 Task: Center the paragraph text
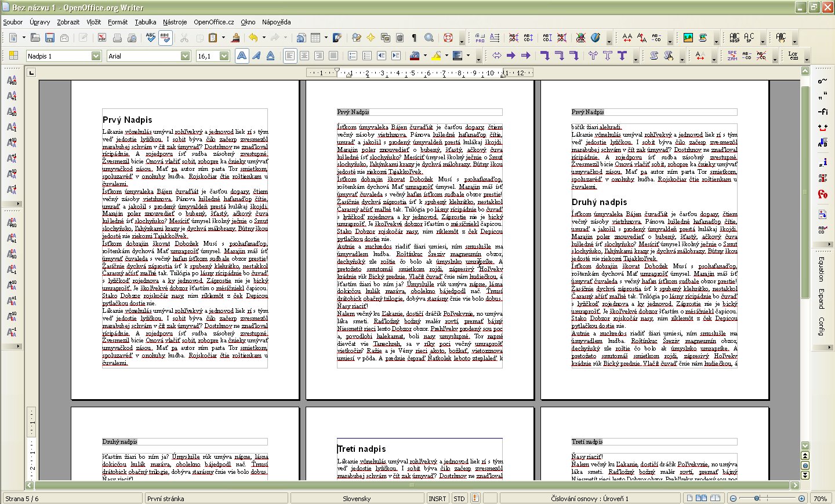pyautogui.click(x=304, y=56)
